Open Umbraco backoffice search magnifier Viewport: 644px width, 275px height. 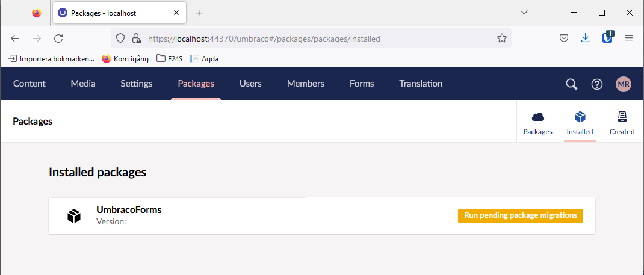coord(571,84)
